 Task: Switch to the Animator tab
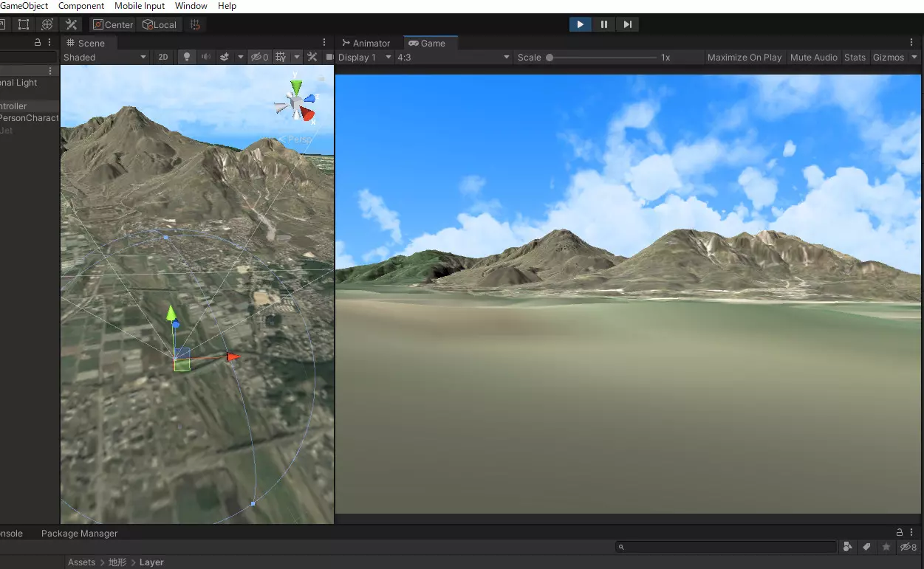point(366,44)
